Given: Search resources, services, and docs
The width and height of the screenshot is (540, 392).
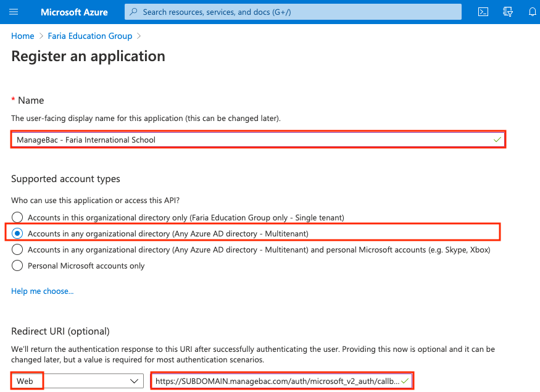Looking at the screenshot, I should pos(293,12).
